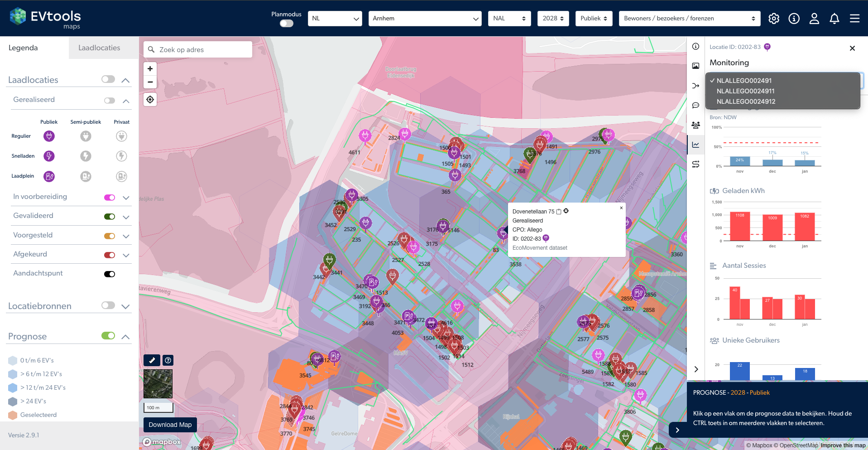Open the comments speech bubble icon
The image size is (868, 450).
[x=695, y=106]
